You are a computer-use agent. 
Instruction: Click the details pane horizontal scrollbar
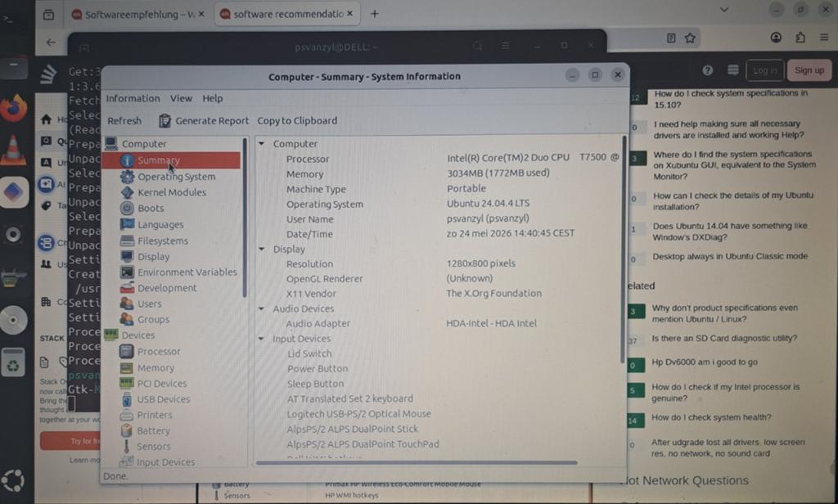pos(417,463)
